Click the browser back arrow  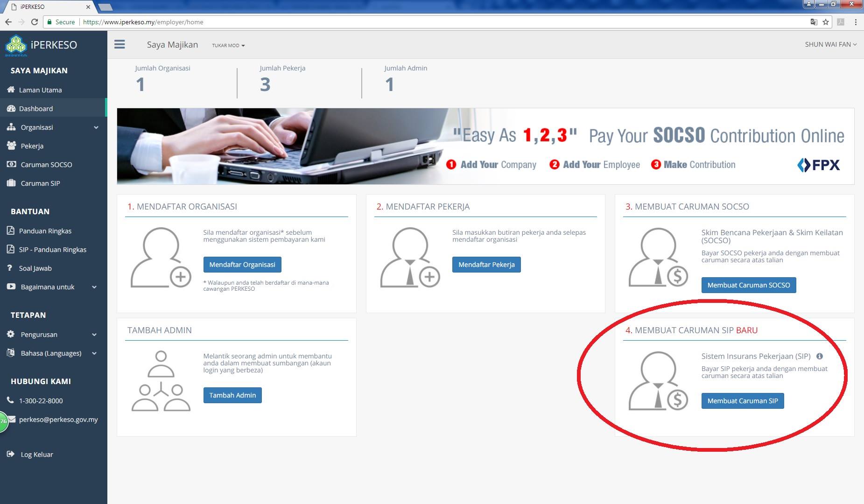coord(8,22)
